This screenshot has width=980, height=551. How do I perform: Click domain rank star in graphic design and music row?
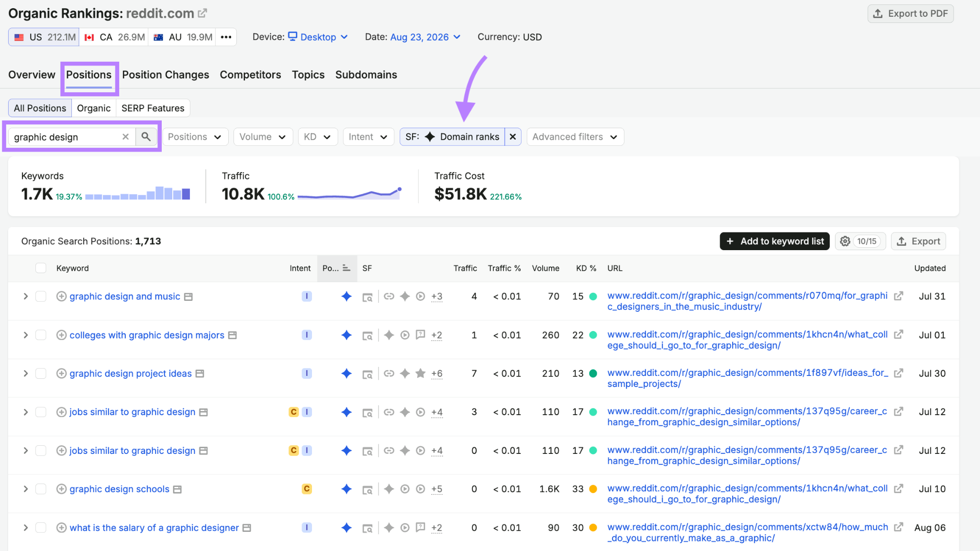[346, 297]
